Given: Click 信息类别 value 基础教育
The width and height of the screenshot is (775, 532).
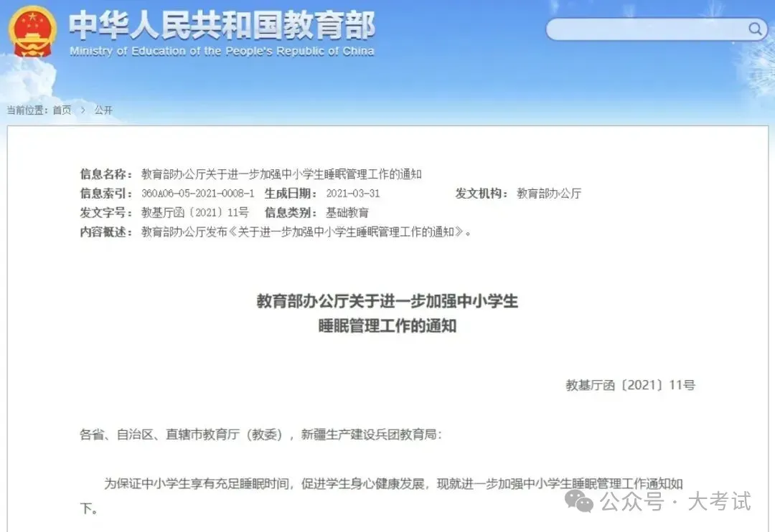Looking at the screenshot, I should pos(347,212).
